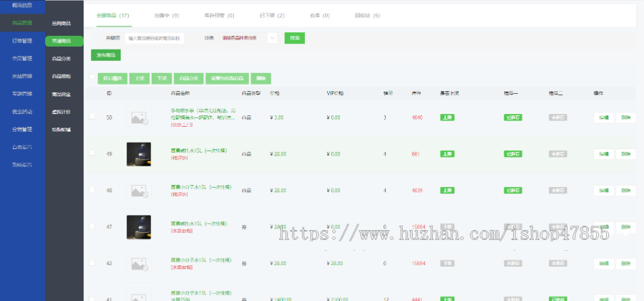Click the dropdown arrow beside category select
The height and width of the screenshot is (301, 644).
[273, 38]
